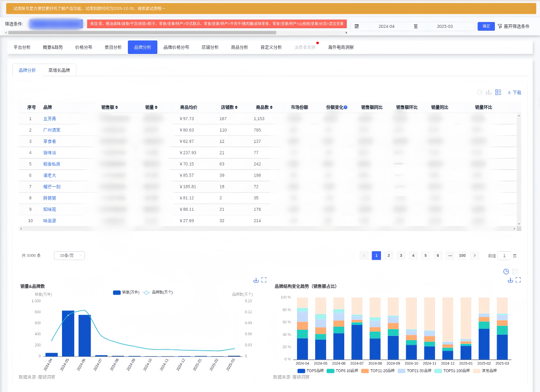Switch table to pie chart view icon
Screen dimensions: 540x392
[x=480, y=92]
